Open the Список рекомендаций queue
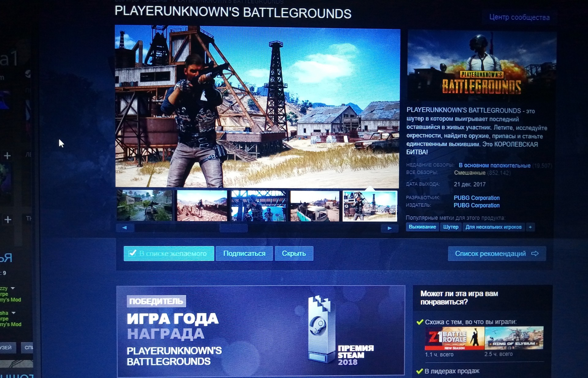This screenshot has height=378, width=588. coord(497,254)
